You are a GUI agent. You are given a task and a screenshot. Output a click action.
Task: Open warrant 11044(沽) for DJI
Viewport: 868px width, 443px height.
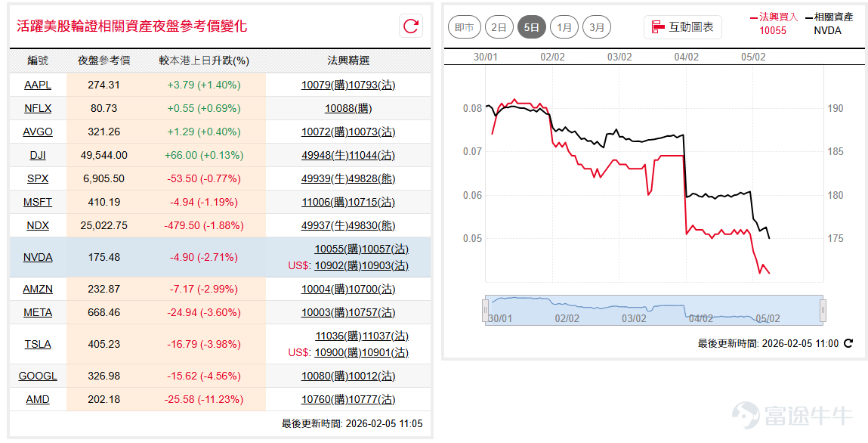pyautogui.click(x=372, y=155)
